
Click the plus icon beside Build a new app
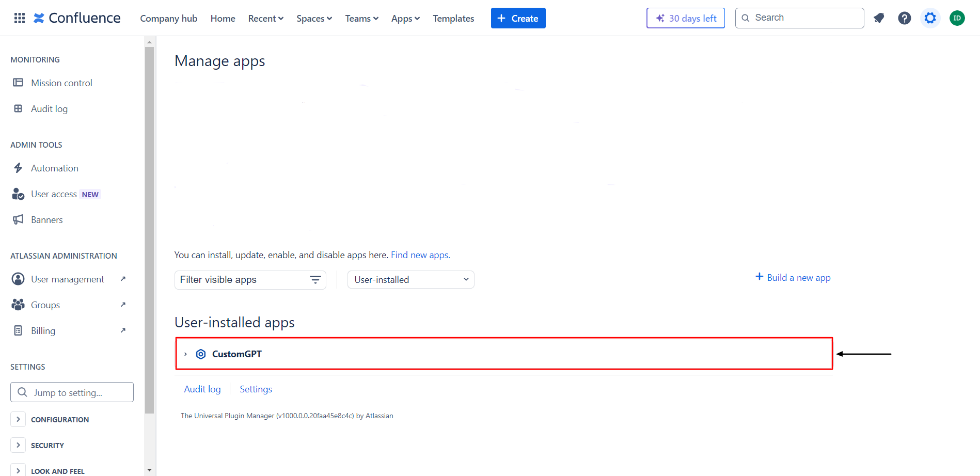(x=760, y=277)
